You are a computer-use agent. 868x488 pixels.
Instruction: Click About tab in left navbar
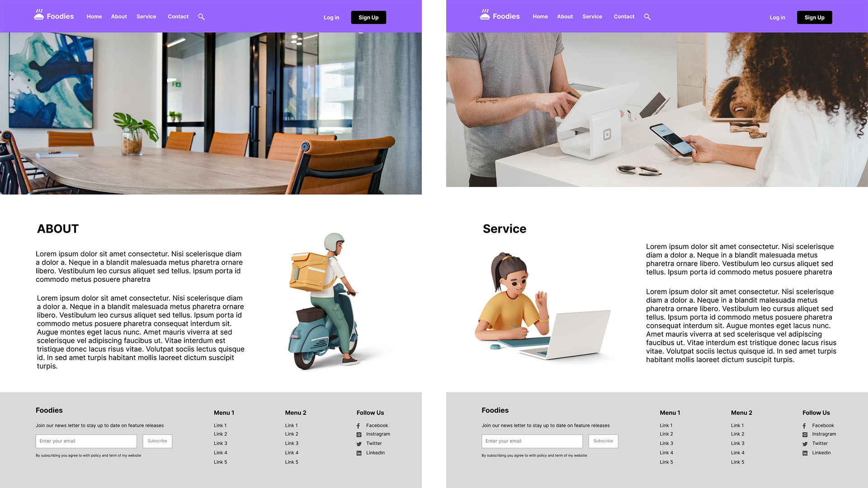tap(118, 16)
